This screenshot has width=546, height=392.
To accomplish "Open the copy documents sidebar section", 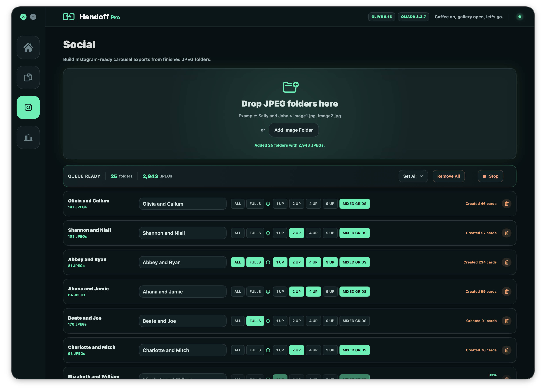I will [x=28, y=77].
